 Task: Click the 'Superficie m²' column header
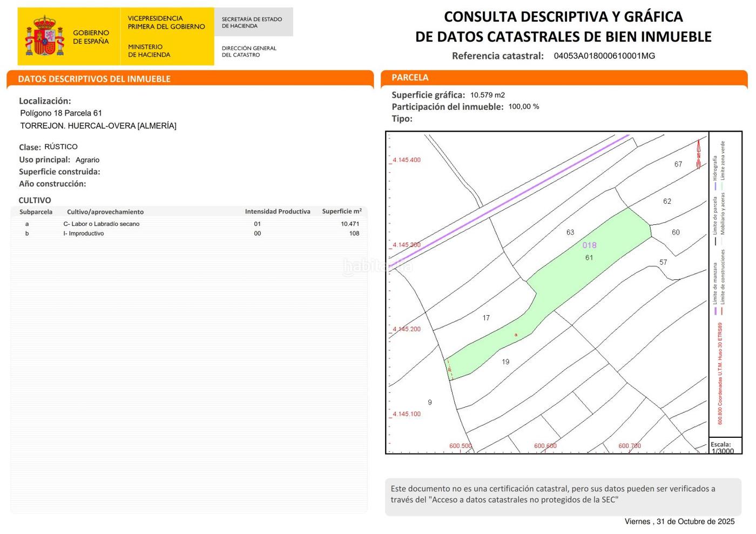pyautogui.click(x=341, y=211)
